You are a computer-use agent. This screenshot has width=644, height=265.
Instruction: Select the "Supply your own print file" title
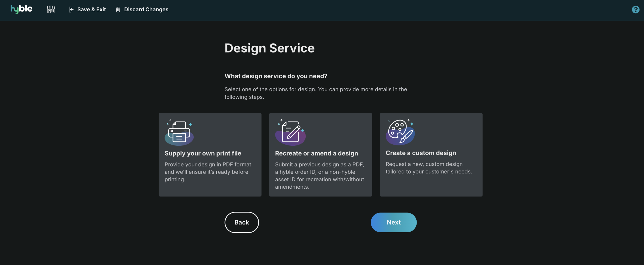(x=203, y=153)
